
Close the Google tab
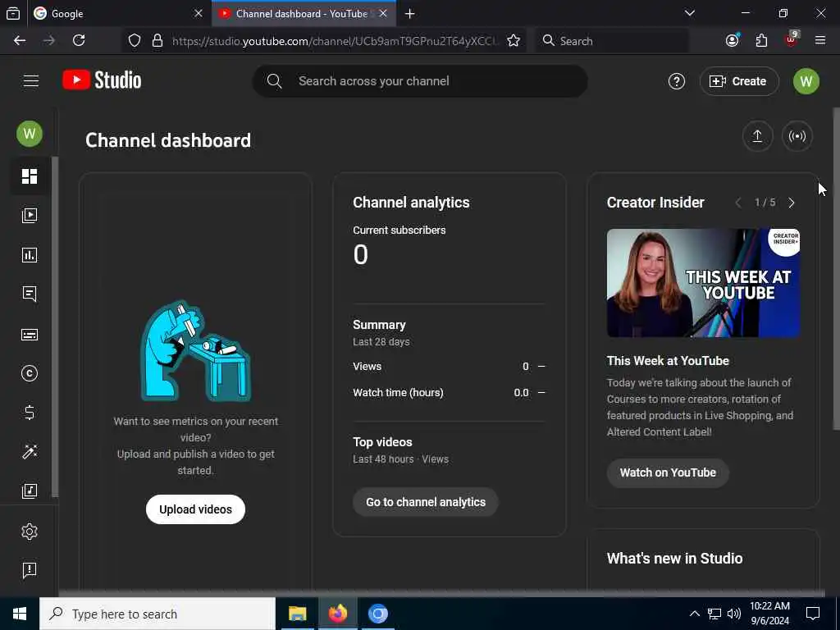click(x=199, y=13)
